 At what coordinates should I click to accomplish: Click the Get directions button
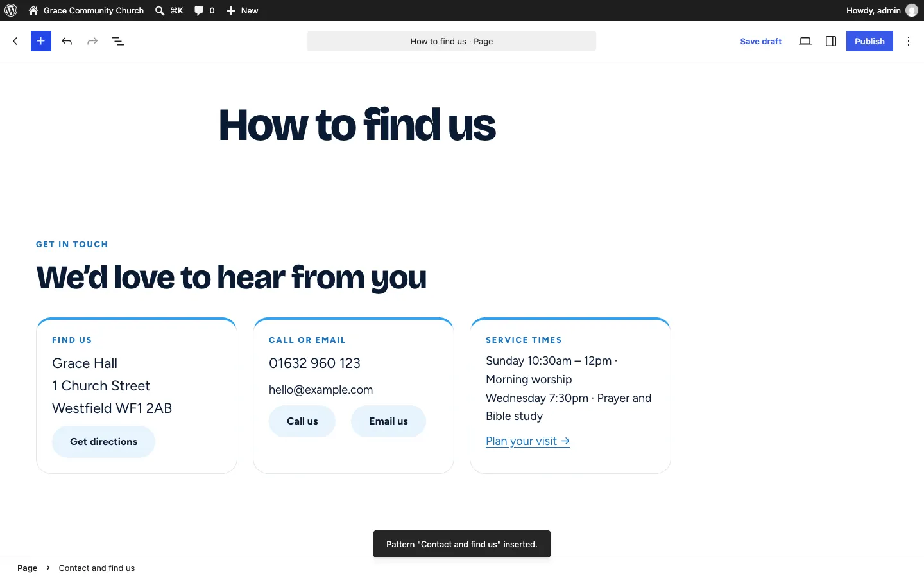click(x=103, y=442)
